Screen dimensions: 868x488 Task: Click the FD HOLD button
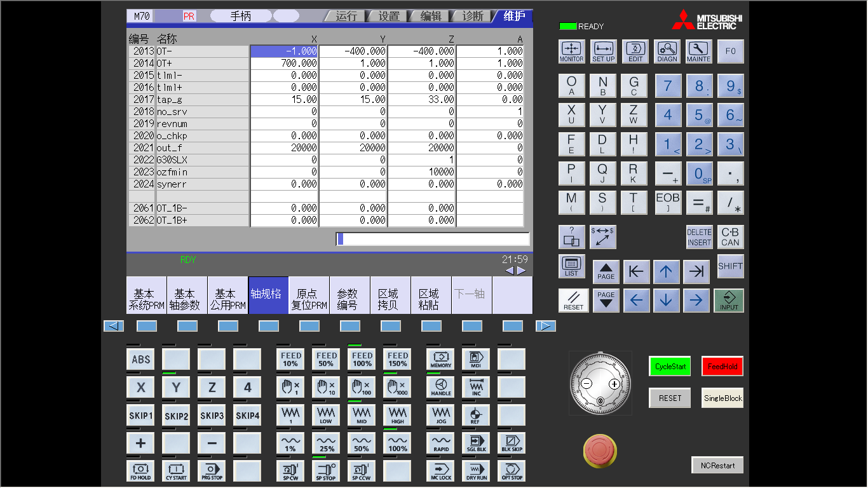tap(140, 471)
